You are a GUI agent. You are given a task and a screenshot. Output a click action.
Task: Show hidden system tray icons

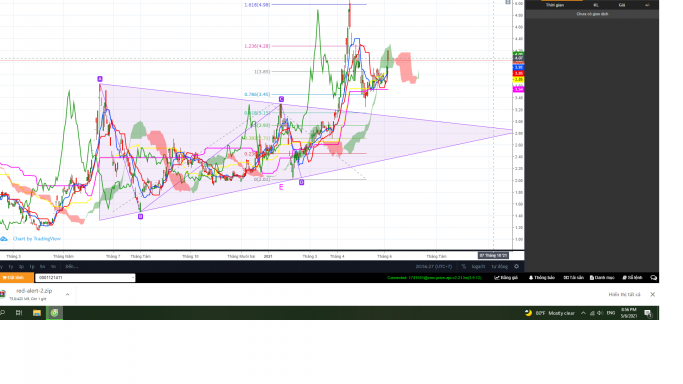[583, 313]
